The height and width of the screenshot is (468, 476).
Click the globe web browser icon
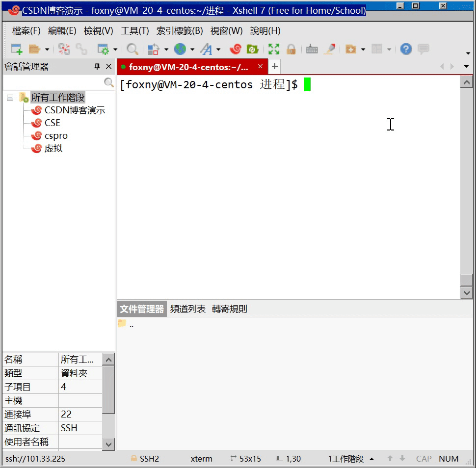[x=180, y=49]
